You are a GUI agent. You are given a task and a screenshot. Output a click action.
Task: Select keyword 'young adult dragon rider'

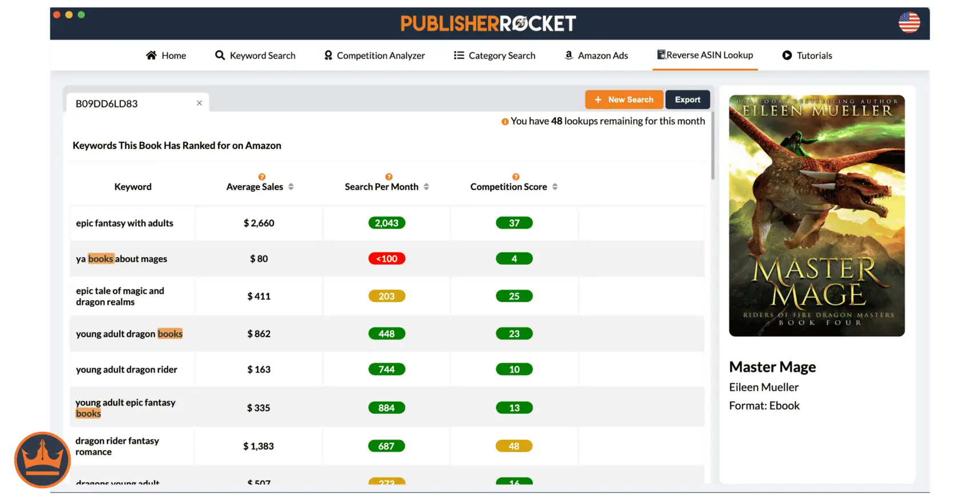click(127, 369)
